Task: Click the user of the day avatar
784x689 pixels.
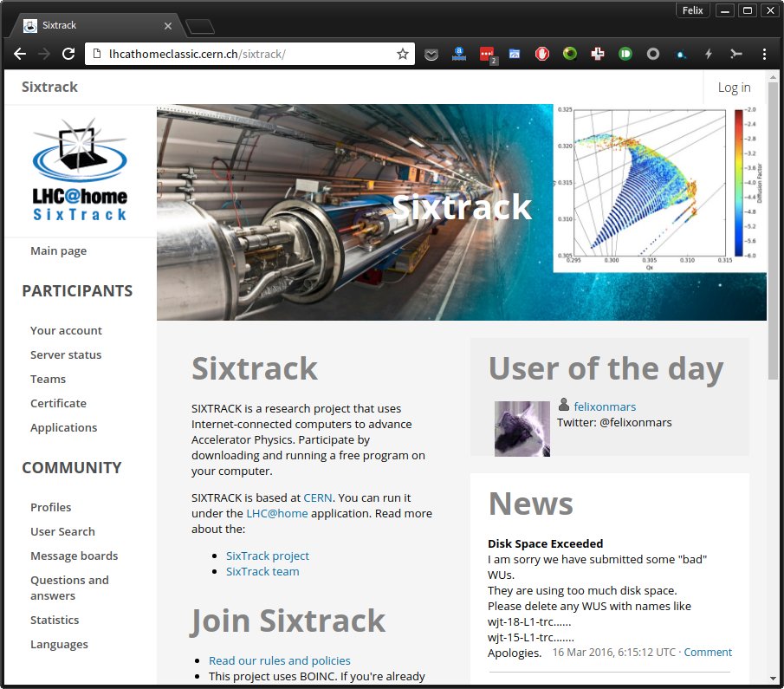Action: coord(522,428)
